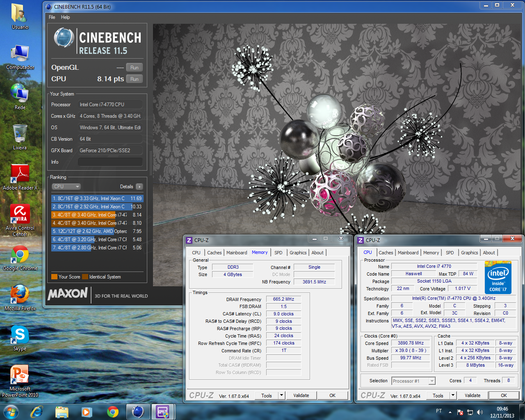Viewport: 525px width, 420px height.
Task: Switch to Mainboard tab in Memory CPU-Z window
Action: (x=237, y=253)
